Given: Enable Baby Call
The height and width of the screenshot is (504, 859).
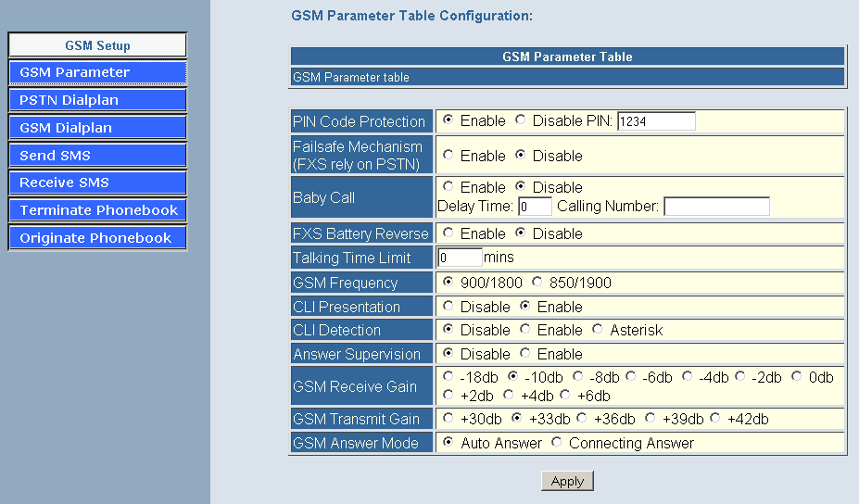Looking at the screenshot, I should 448,186.
